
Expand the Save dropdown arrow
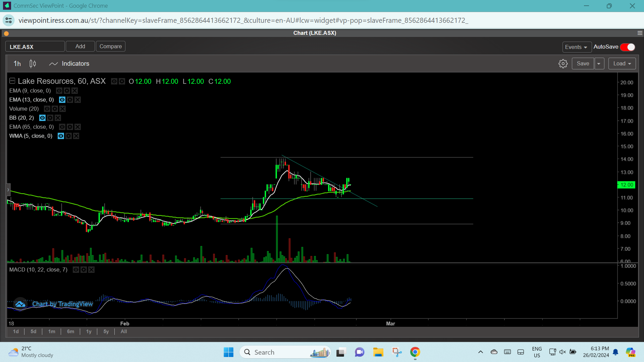click(599, 64)
